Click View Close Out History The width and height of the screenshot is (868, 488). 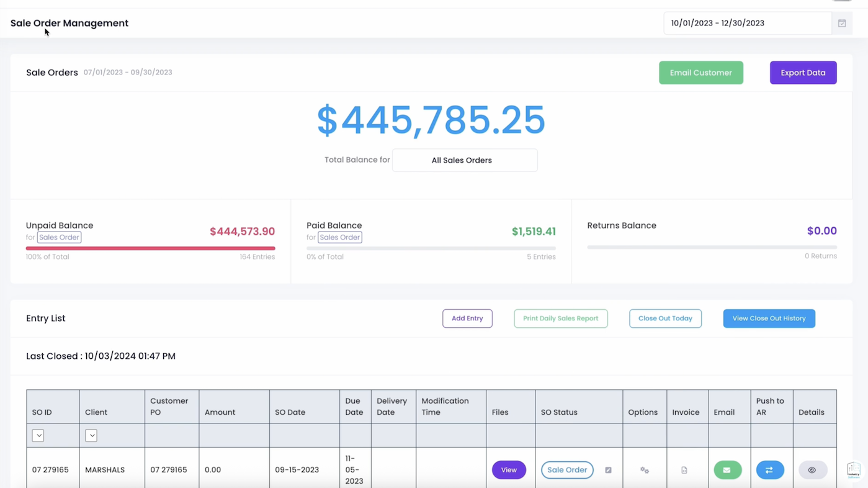pos(769,318)
